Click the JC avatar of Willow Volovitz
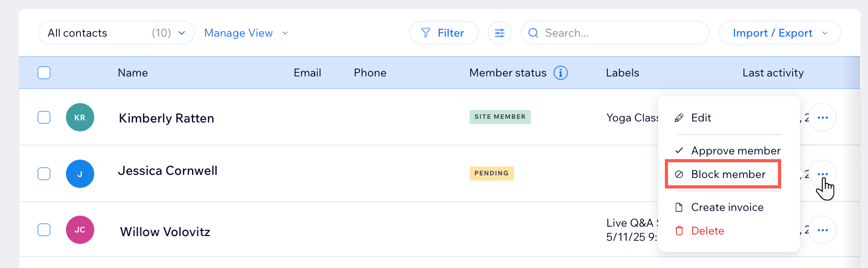 pos(80,230)
